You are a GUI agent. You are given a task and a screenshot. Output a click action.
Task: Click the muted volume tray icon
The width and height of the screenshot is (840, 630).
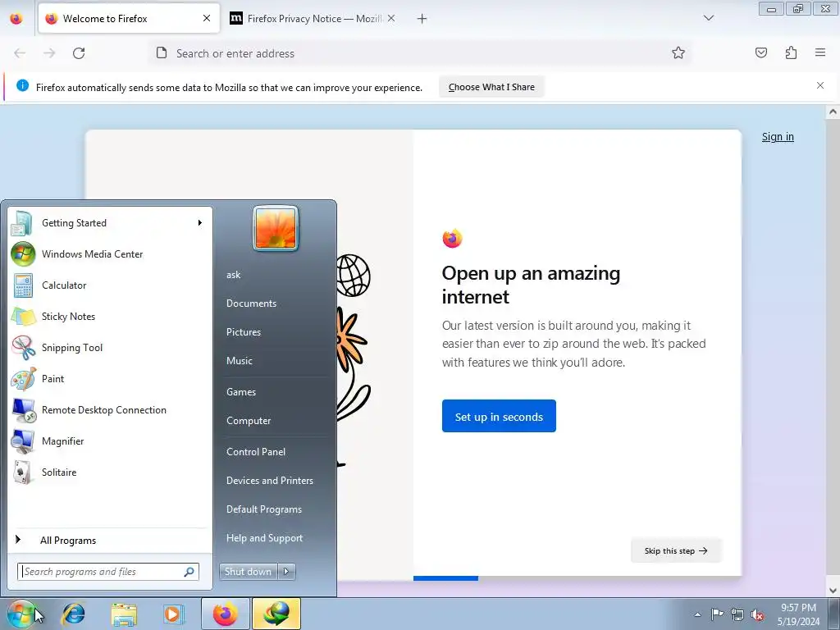tap(757, 614)
